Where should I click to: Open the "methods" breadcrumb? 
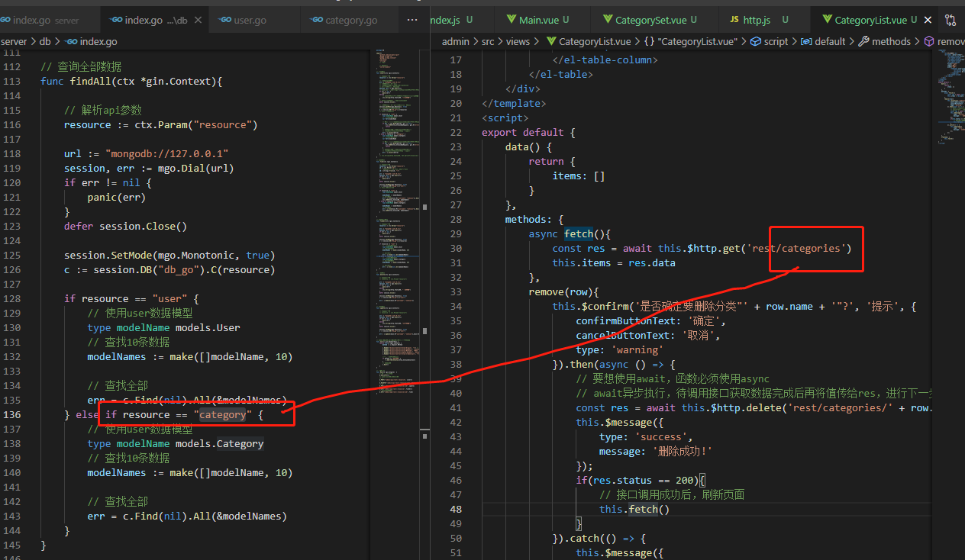point(885,41)
